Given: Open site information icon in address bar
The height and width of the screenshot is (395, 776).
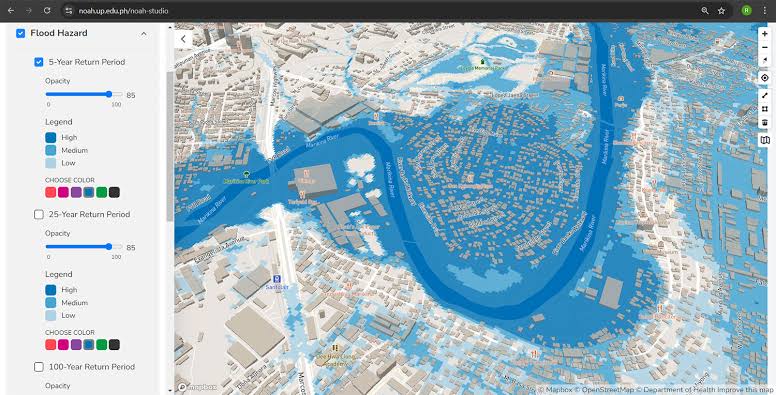Looking at the screenshot, I should [69, 10].
